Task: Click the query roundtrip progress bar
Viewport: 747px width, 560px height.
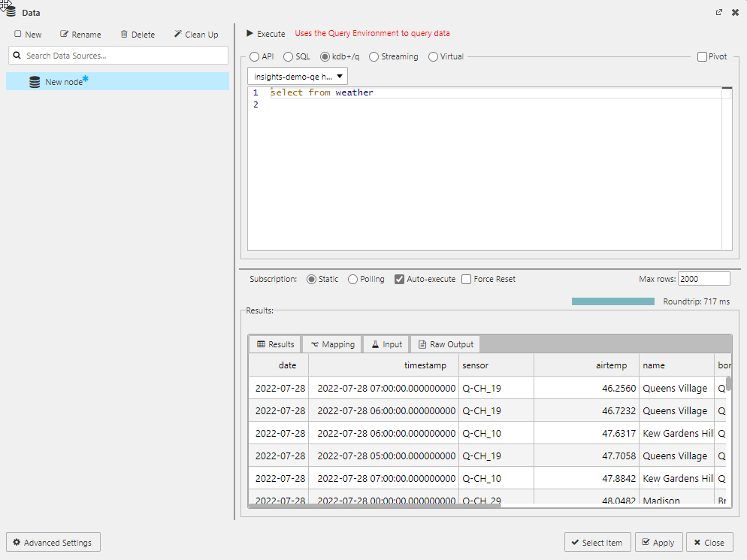Action: point(612,301)
